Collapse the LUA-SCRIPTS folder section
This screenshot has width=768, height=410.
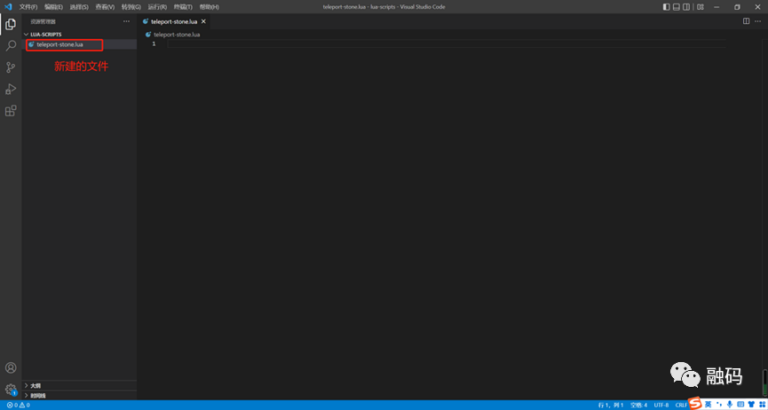coord(47,34)
